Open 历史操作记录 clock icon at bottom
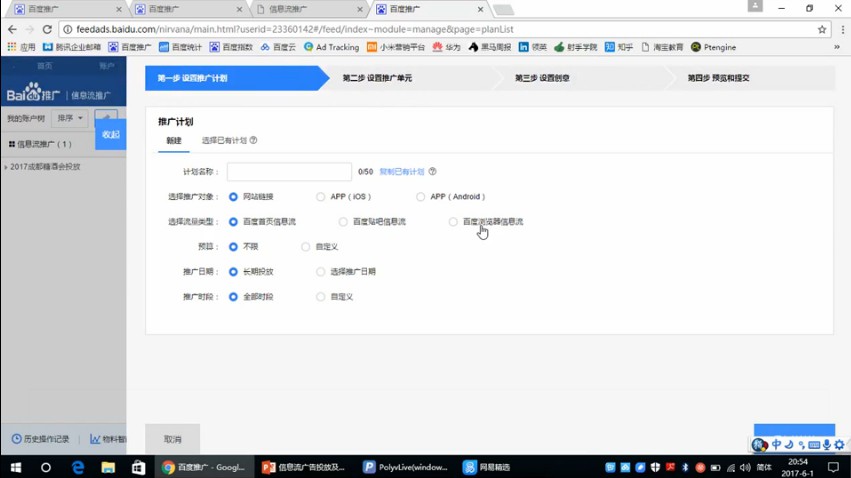851x478 pixels. (17, 438)
